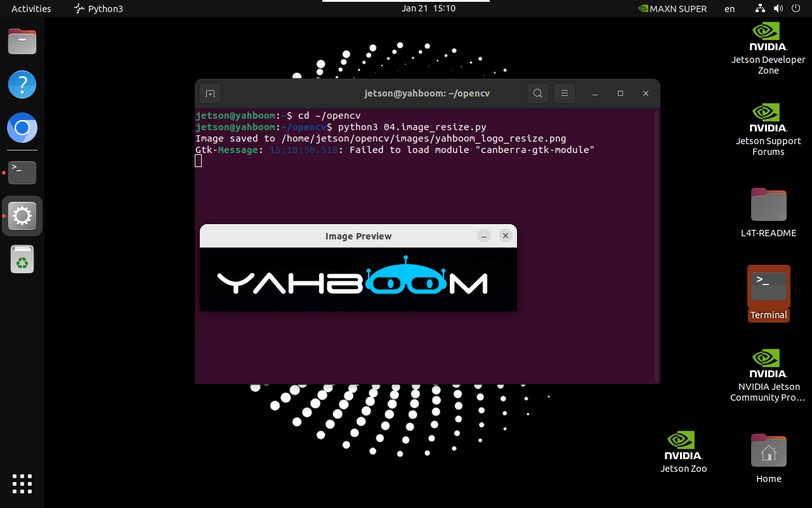Click the MAXN SUPER power mode indicator

(672, 8)
